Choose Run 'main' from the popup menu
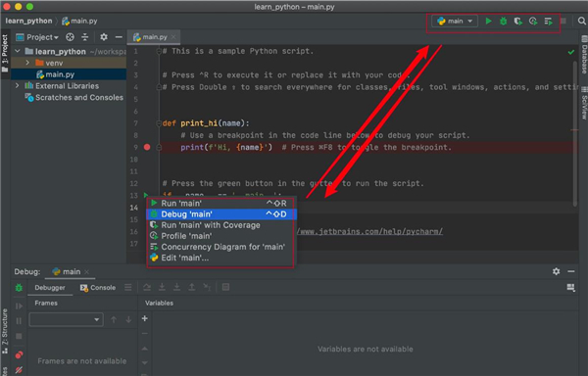The height and width of the screenshot is (376, 588). (x=220, y=203)
